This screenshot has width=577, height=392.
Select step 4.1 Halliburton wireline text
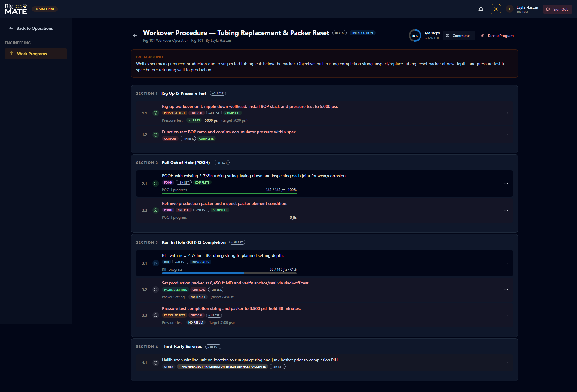click(250, 360)
